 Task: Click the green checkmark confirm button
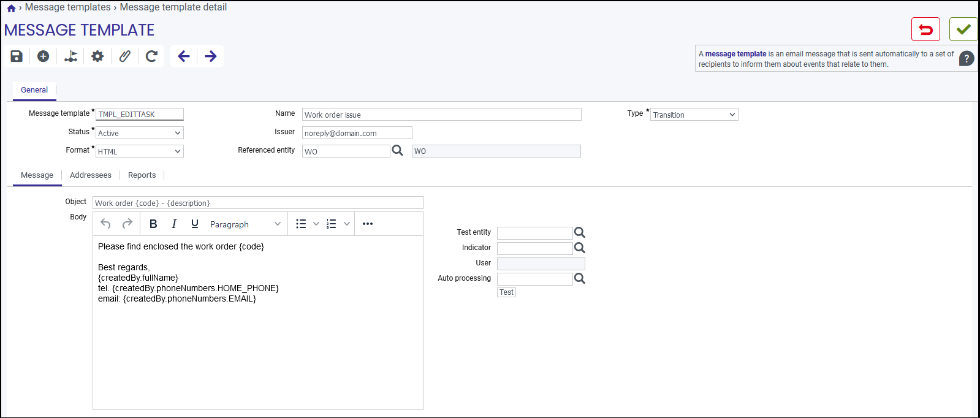click(963, 29)
